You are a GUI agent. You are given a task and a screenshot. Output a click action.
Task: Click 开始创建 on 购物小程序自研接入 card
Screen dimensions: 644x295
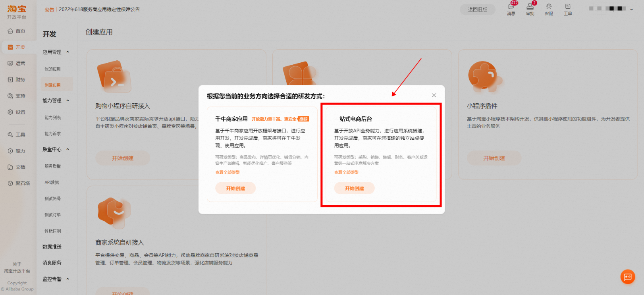click(x=123, y=158)
